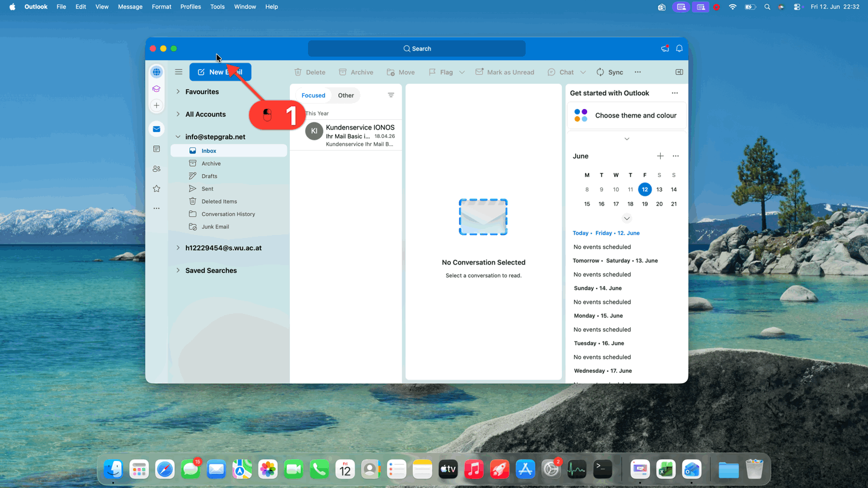
Task: Click into the Search field
Action: point(417,48)
